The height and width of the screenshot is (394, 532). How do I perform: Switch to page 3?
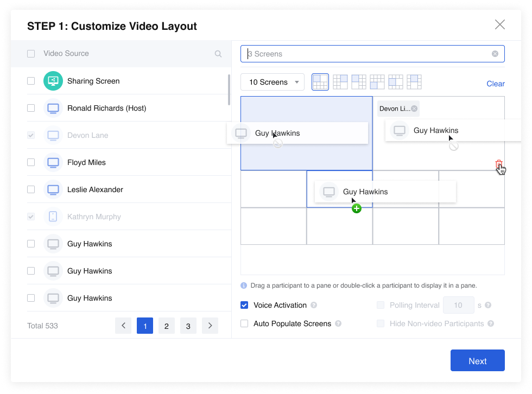188,326
